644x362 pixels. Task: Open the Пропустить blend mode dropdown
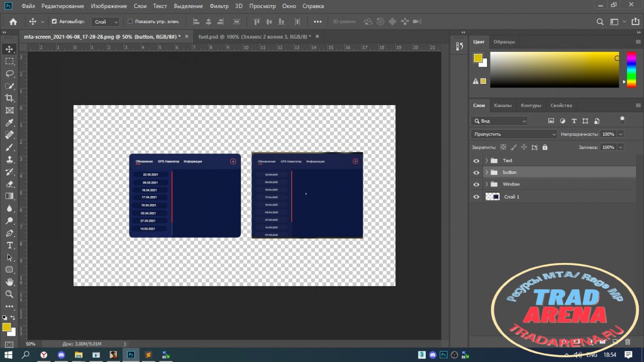click(x=514, y=134)
